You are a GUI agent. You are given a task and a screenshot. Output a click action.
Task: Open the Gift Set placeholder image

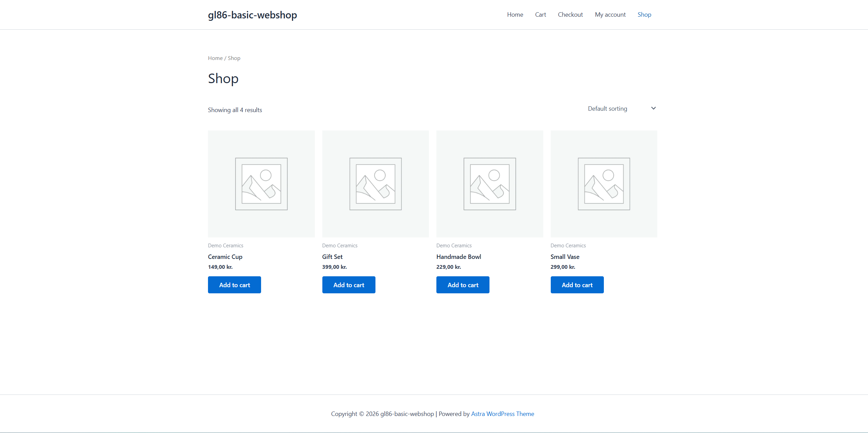[x=375, y=184]
